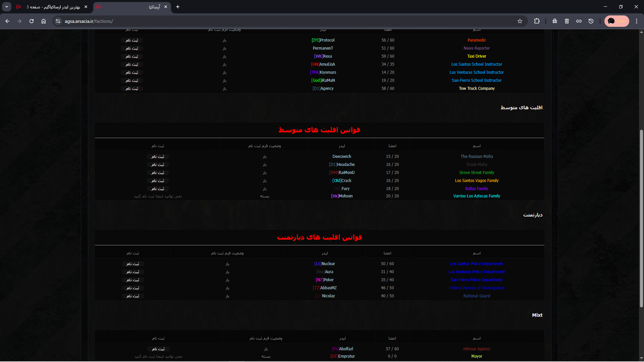
Task: Open قوانین اقلیت های دپارتمنت rules link
Action: [x=319, y=237]
